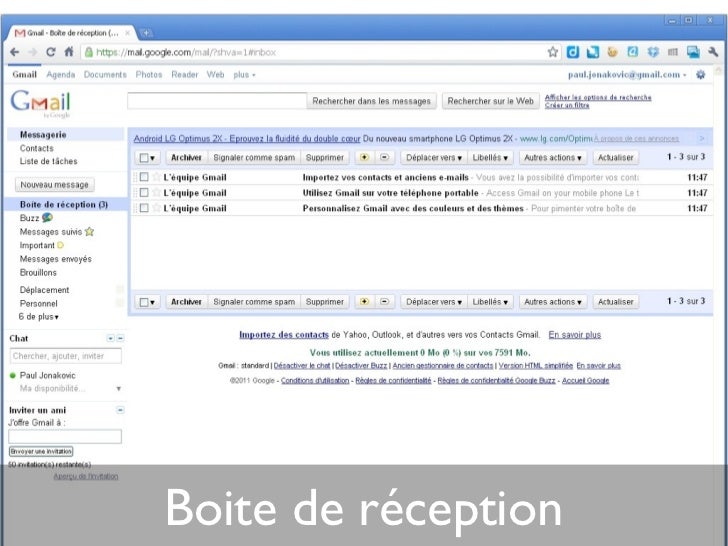The width and height of the screenshot is (728, 546).
Task: Open Contacts in the sidebar
Action: (x=37, y=148)
